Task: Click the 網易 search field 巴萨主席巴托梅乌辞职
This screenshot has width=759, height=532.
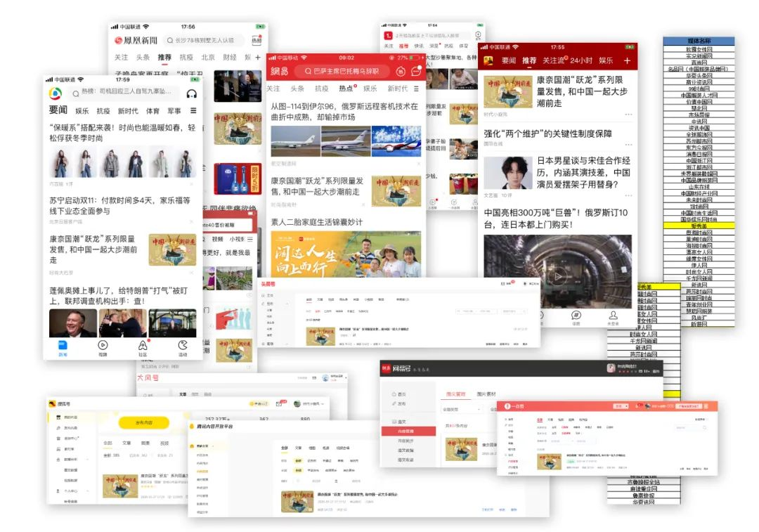Action: pos(342,71)
